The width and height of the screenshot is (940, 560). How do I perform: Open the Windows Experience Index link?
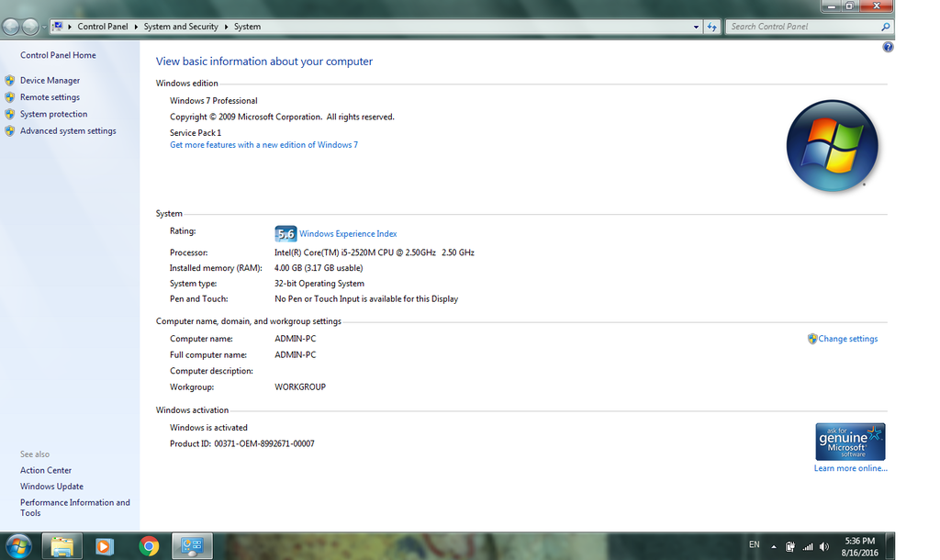point(348,234)
